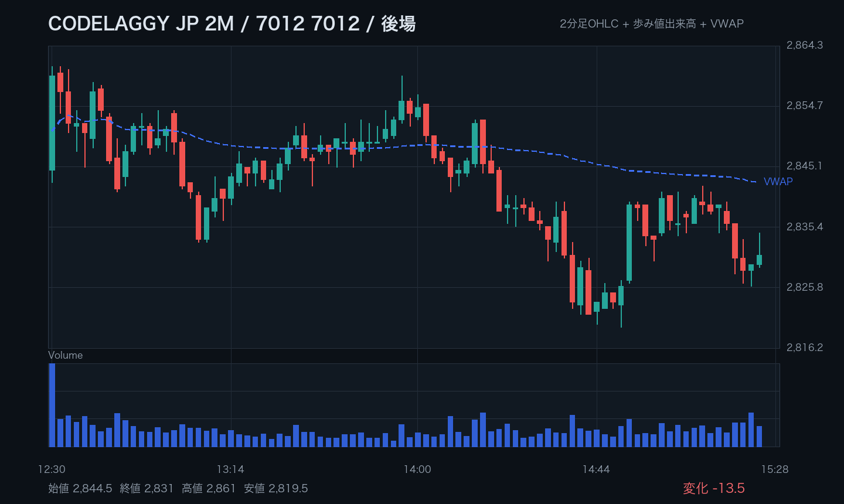
Task: Click the red 変化 -13.5 change value
Action: point(714,488)
